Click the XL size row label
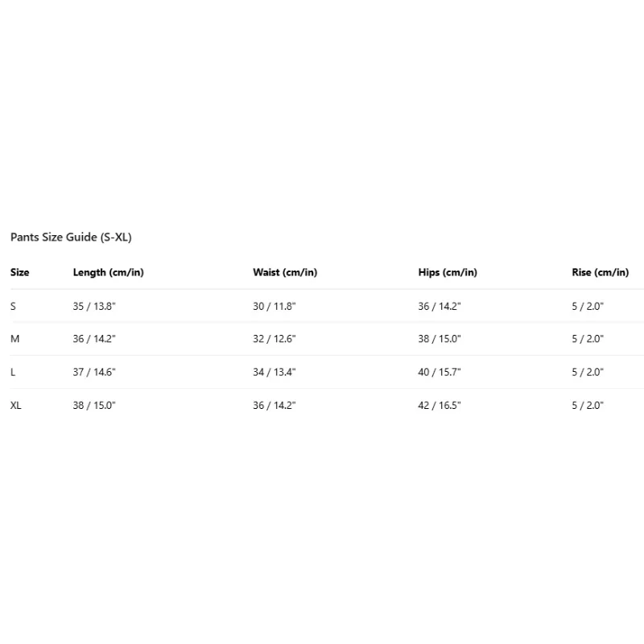This screenshot has height=644, width=644. click(x=16, y=406)
